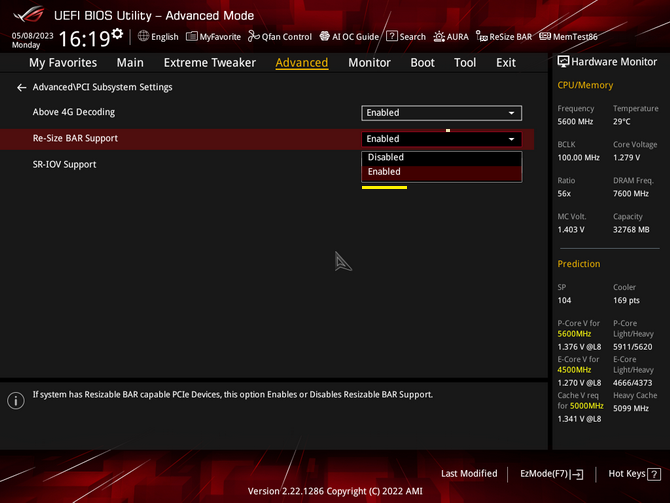Open the Above 4G Decoding dropdown

(x=441, y=113)
